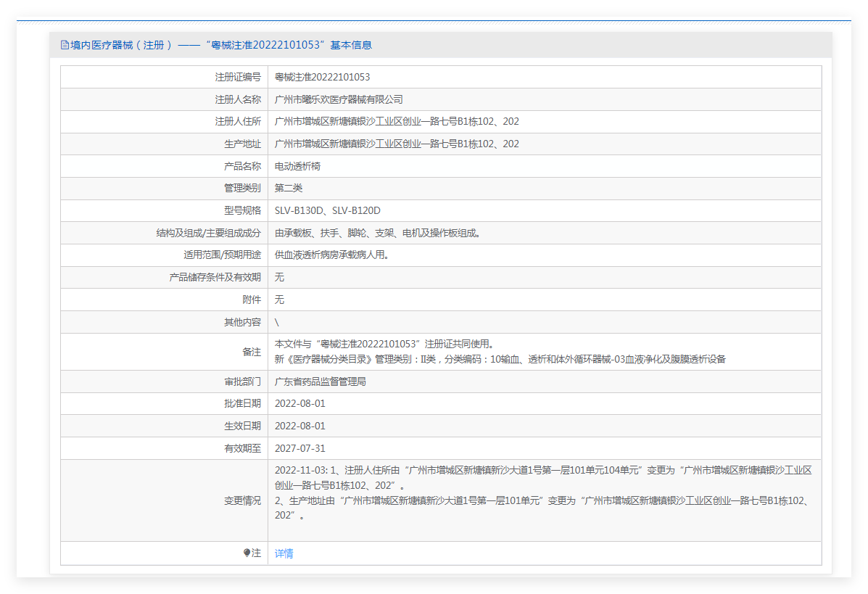Open the 详情 link in the 注 row
The image size is (868, 594).
(284, 553)
